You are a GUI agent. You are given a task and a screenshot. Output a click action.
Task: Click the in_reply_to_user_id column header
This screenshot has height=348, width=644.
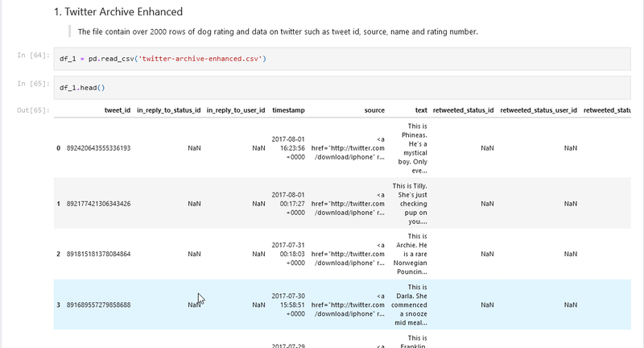pyautogui.click(x=236, y=110)
